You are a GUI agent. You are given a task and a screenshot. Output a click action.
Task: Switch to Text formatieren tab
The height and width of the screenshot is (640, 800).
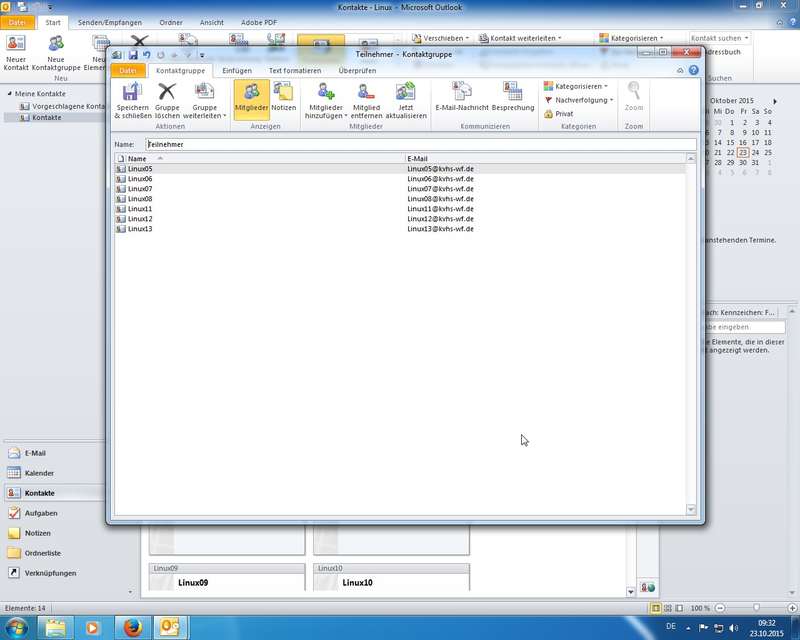[x=295, y=70]
